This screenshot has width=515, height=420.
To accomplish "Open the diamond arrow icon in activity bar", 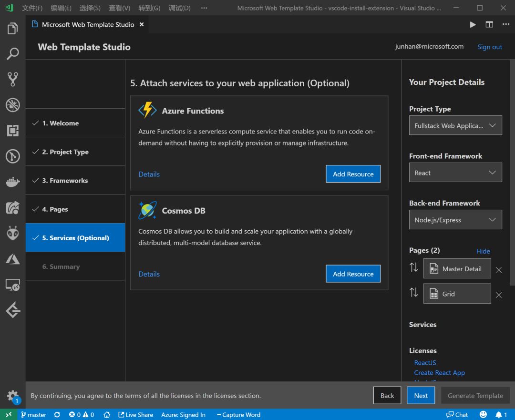I will tap(12, 310).
